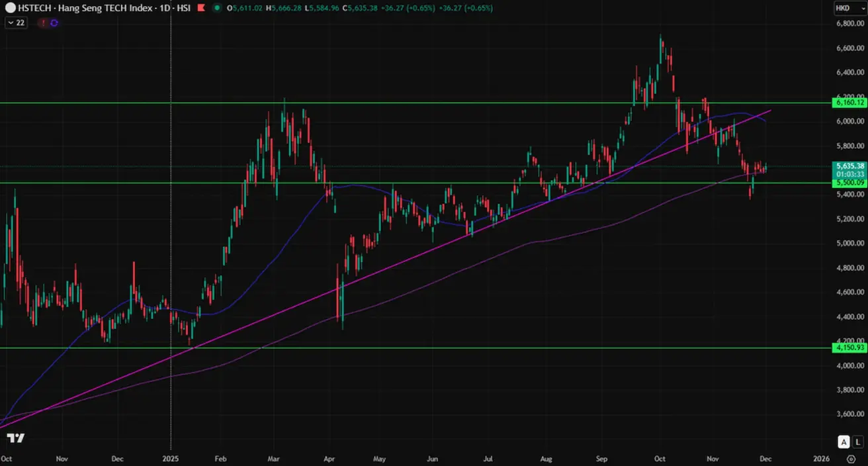This screenshot has height=466, width=868.
Task: Click the current price label 5,635.38
Action: [x=850, y=165]
